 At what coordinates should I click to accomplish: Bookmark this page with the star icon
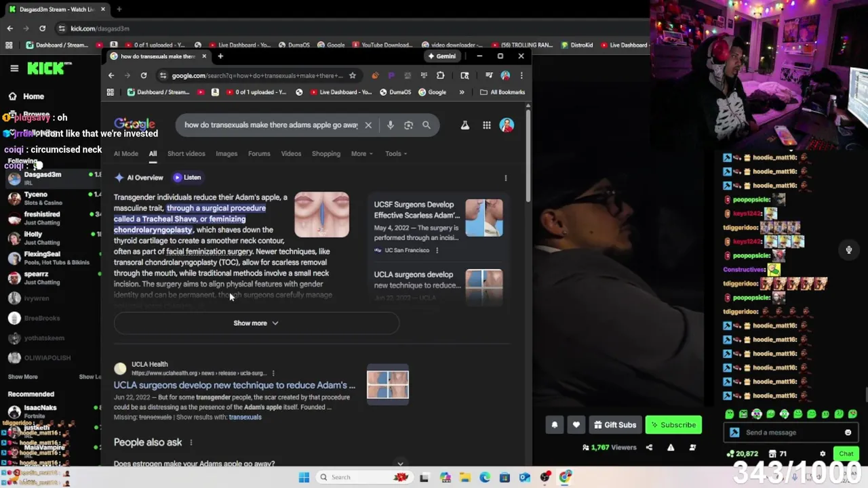coord(352,75)
